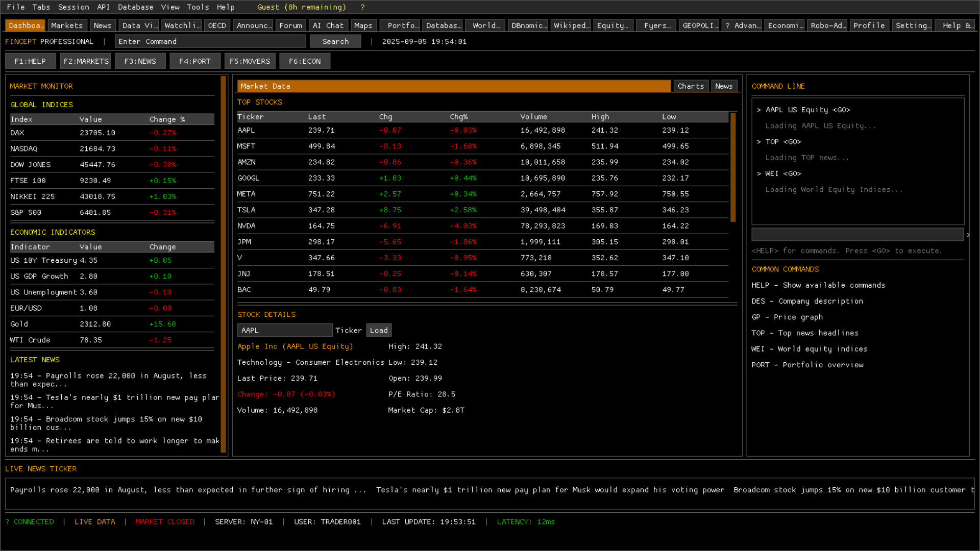980x551 pixels.
Task: Open the Markets tab
Action: (x=67, y=26)
